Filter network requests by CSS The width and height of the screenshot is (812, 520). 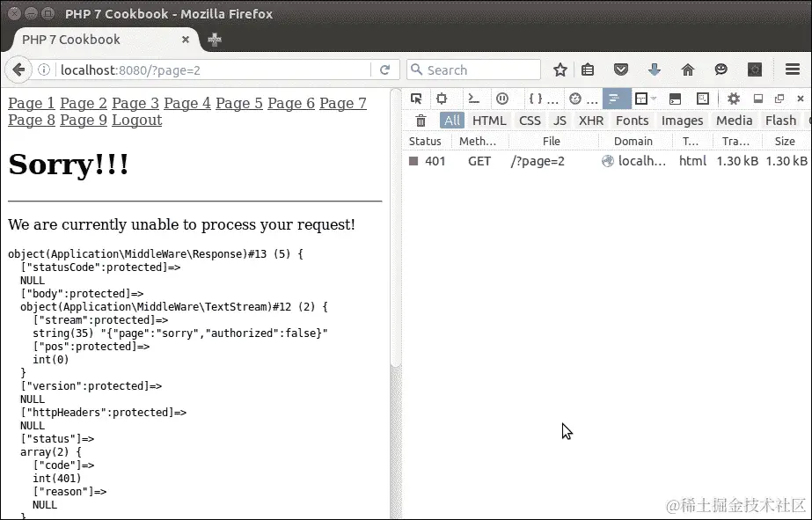530,121
